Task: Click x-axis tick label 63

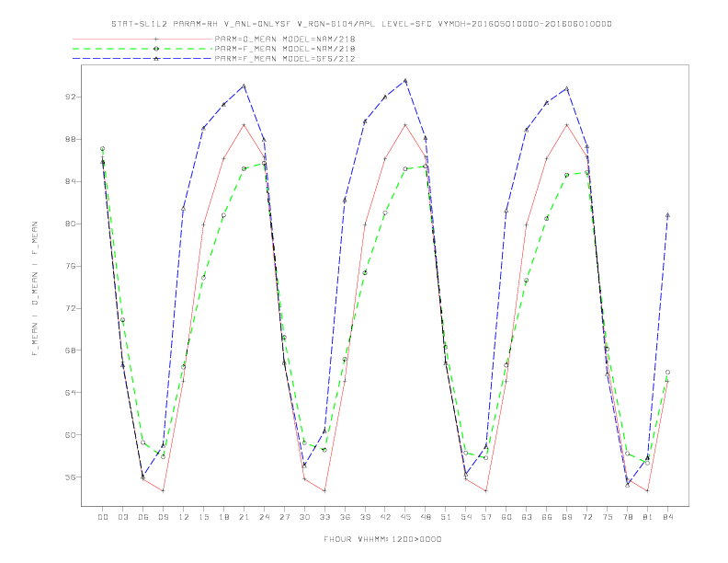Action: point(527,517)
